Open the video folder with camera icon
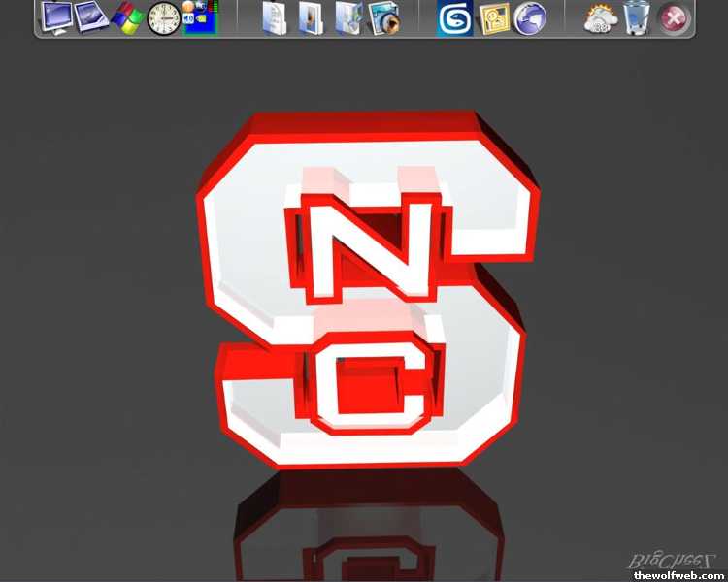Viewport: 728px width, 582px height. [x=384, y=18]
